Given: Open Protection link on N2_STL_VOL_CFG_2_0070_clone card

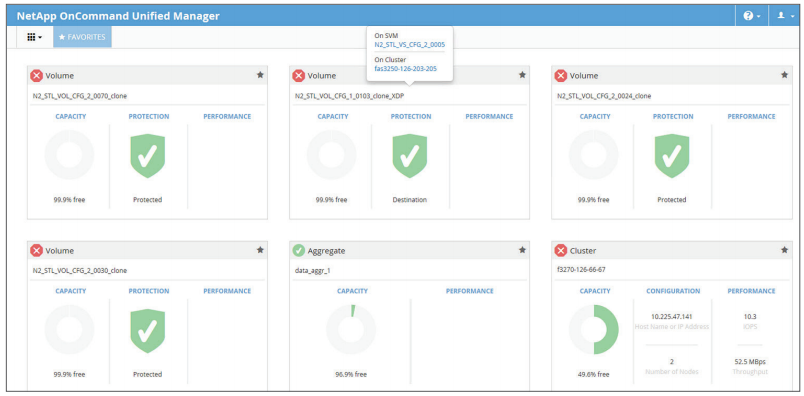Looking at the screenshot, I should tap(149, 116).
